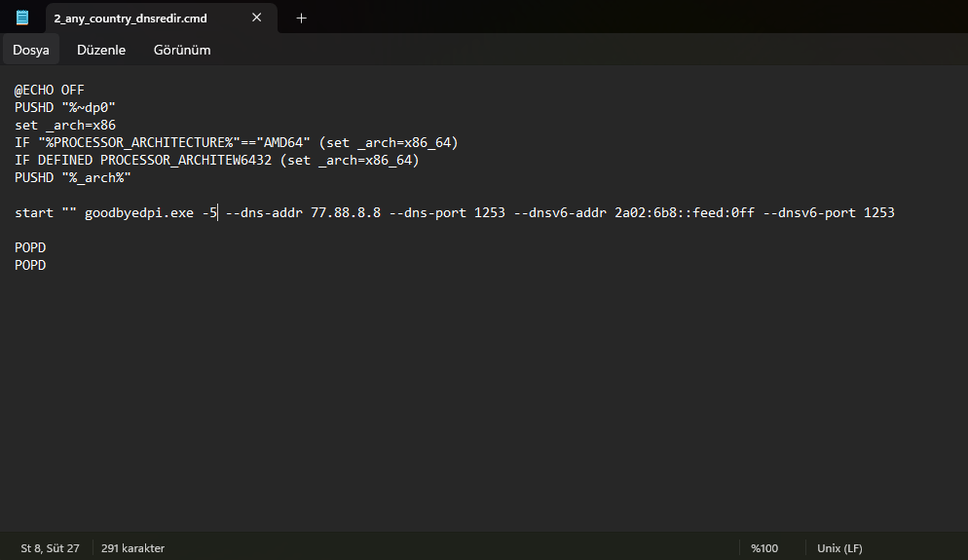968x560 pixels.
Task: Open the Görünüm menu
Action: [x=182, y=50]
